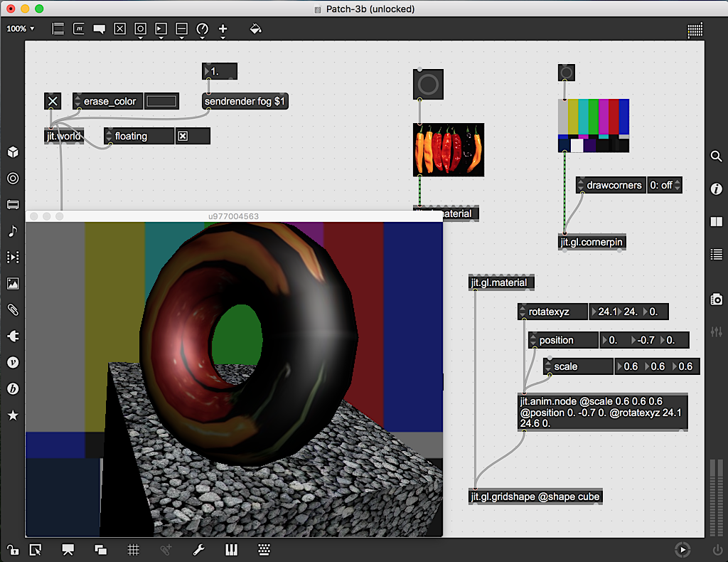Click the rotatexyz attribute stepper arrows
Viewport: 728px width, 562px height.
tap(523, 312)
